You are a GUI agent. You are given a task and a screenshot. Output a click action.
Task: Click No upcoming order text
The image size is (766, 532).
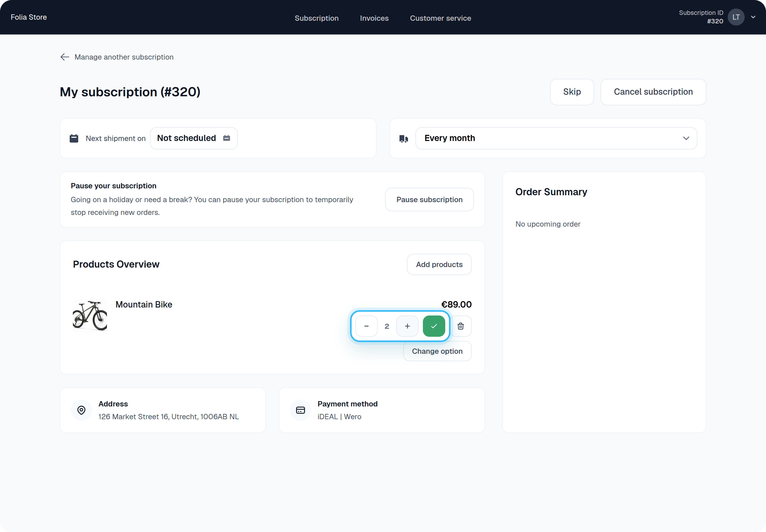coord(548,224)
